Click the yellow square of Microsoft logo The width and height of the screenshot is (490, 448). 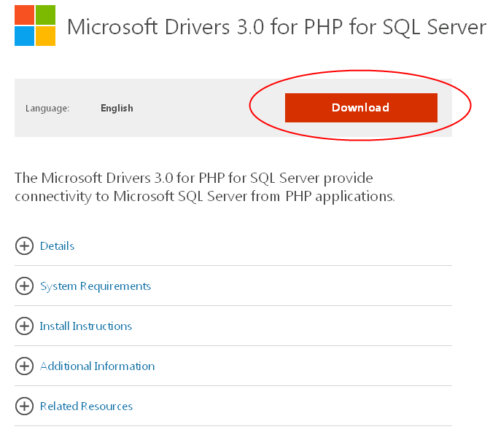click(x=46, y=36)
